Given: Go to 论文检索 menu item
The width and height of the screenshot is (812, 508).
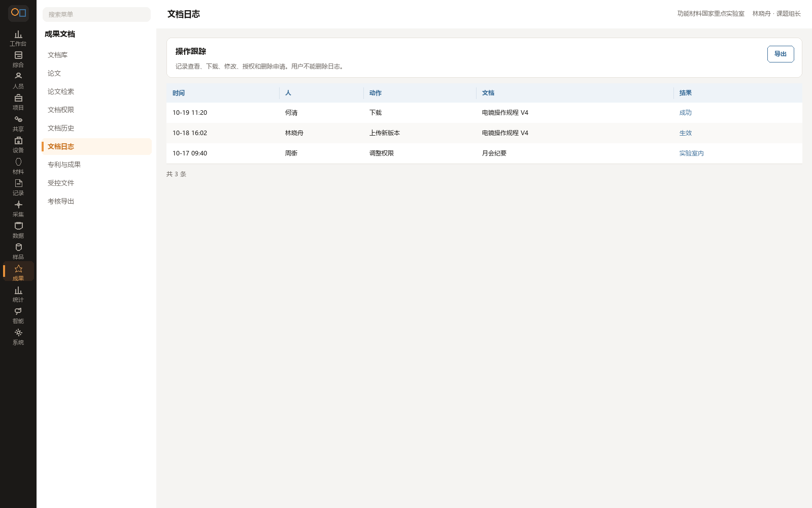Looking at the screenshot, I should 96,91.
